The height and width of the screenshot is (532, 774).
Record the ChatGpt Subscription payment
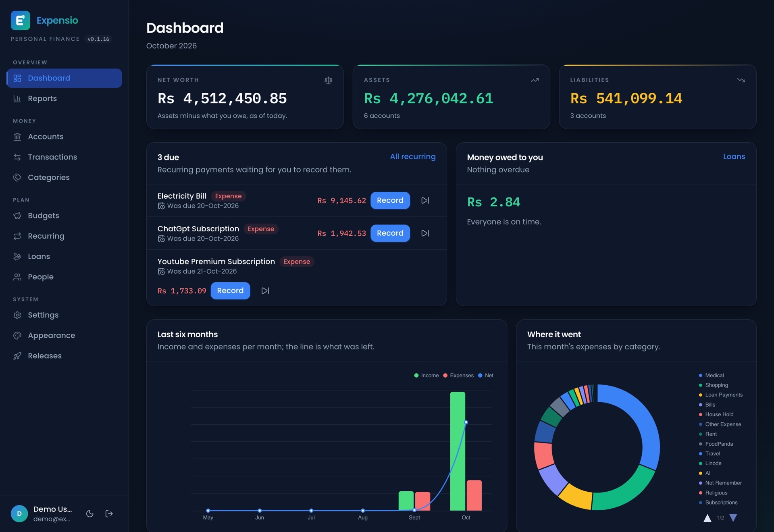(x=390, y=233)
